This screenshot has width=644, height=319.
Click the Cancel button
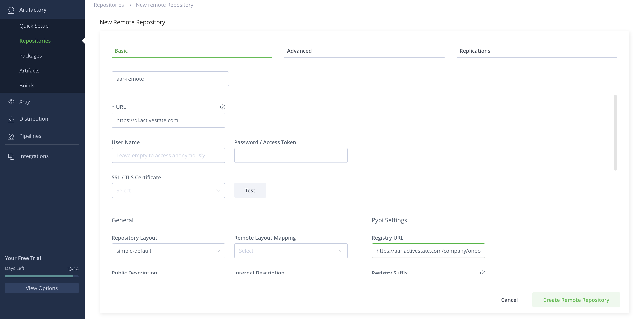(509, 300)
